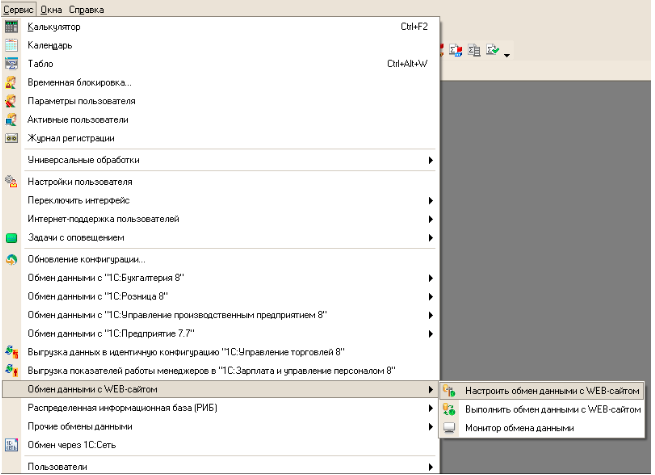Click the toolbar sigma icon with red mark
Screen dimensions: 655x475
tap(455, 51)
